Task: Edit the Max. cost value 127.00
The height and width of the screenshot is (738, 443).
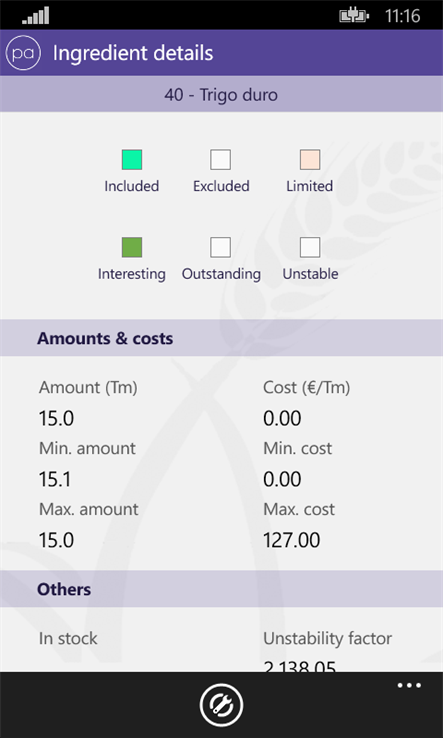Action: click(x=291, y=540)
